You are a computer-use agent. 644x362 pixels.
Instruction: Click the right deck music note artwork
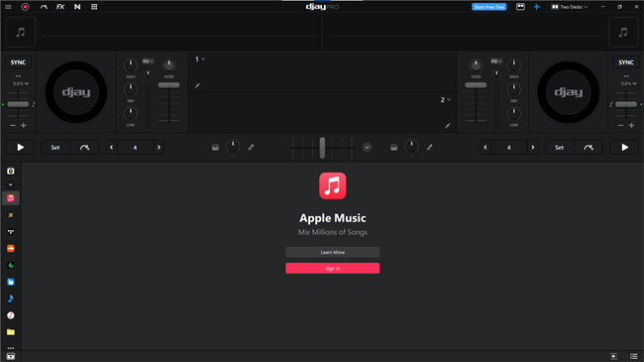pos(623,32)
